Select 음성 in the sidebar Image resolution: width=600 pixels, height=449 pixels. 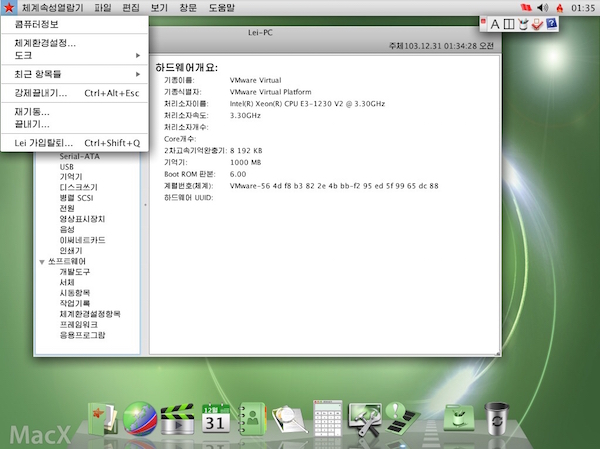click(x=67, y=229)
